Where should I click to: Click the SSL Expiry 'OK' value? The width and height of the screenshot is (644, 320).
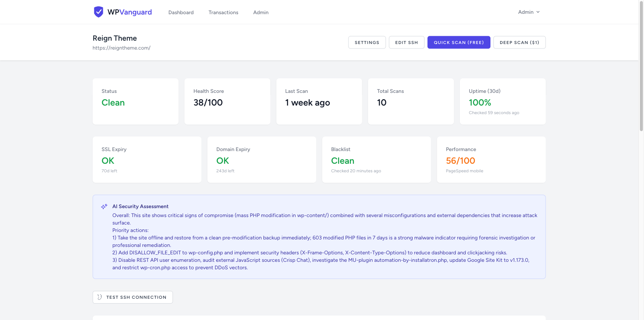click(x=108, y=161)
